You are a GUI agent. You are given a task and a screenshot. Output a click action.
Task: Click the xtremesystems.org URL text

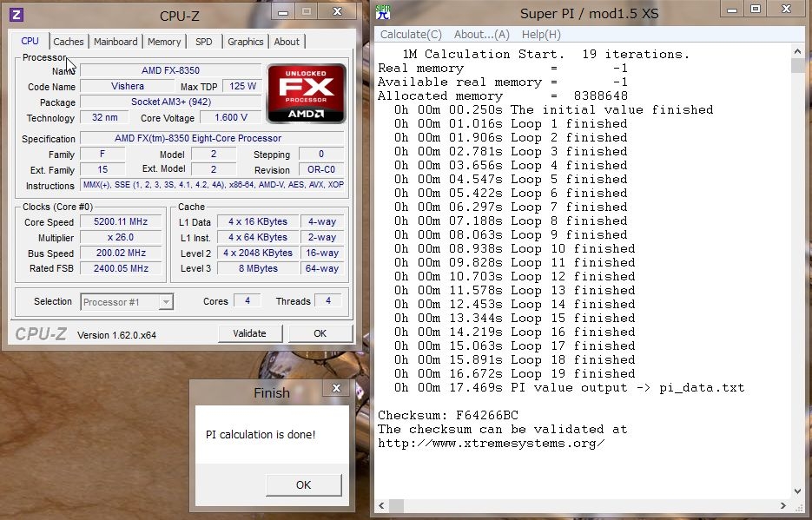click(491, 444)
